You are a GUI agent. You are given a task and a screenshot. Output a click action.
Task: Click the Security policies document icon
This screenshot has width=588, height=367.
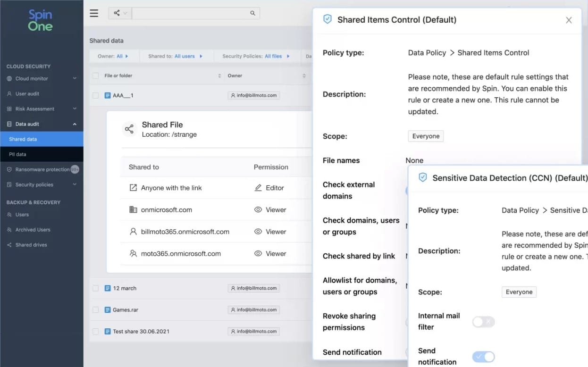9,184
